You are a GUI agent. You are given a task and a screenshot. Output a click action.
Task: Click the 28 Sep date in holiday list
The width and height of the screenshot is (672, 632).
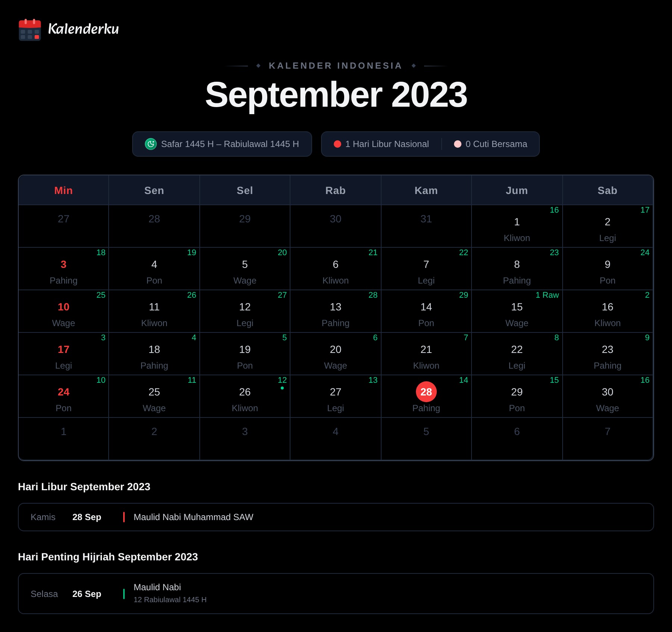pyautogui.click(x=87, y=517)
